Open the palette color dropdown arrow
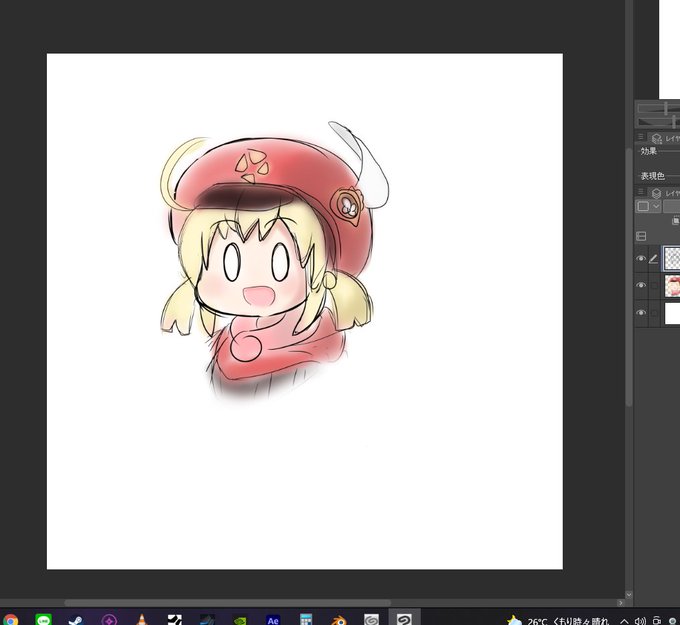Image resolution: width=680 pixels, height=625 pixels. [x=656, y=206]
